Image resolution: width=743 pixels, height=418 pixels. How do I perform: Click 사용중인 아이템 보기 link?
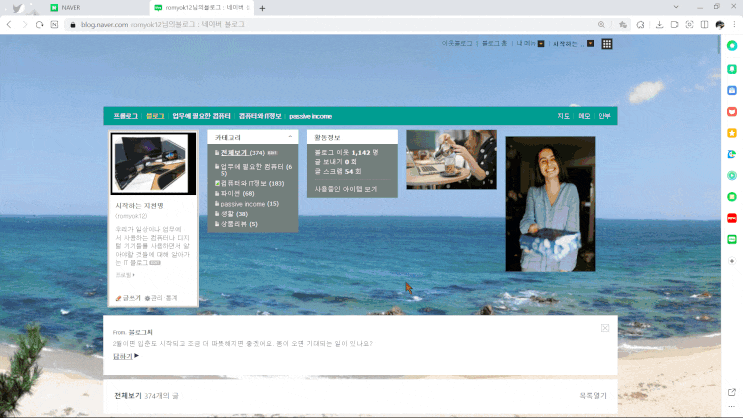[346, 189]
